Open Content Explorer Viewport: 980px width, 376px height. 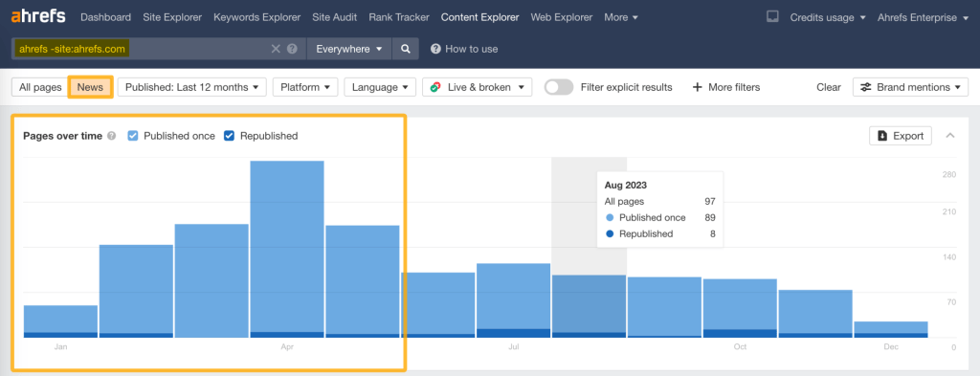point(480,17)
